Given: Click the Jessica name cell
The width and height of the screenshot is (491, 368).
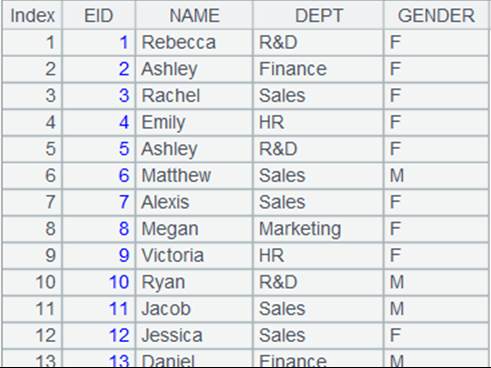Looking at the screenshot, I should (194, 336).
